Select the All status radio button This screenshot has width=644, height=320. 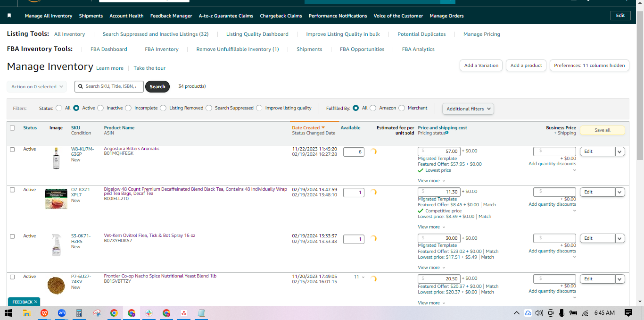pos(59,108)
